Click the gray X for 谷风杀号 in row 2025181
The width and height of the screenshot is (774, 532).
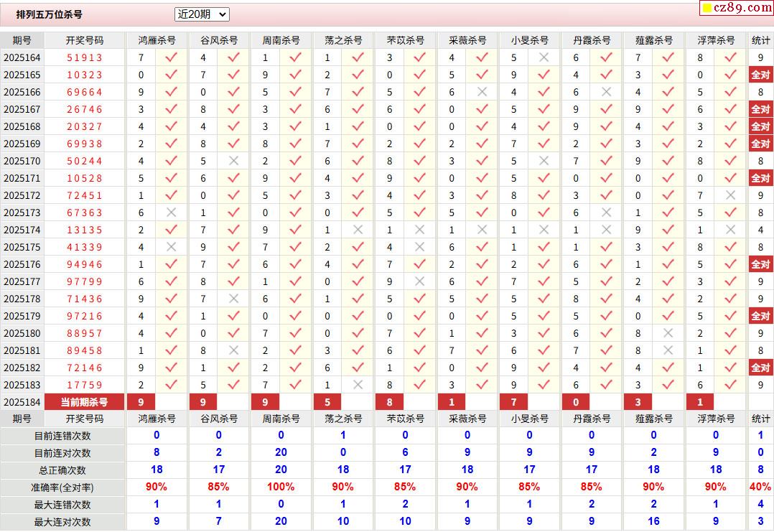233,350
